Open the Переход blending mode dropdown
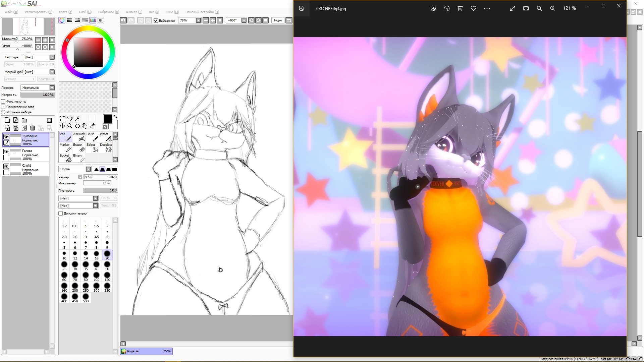 (52, 87)
